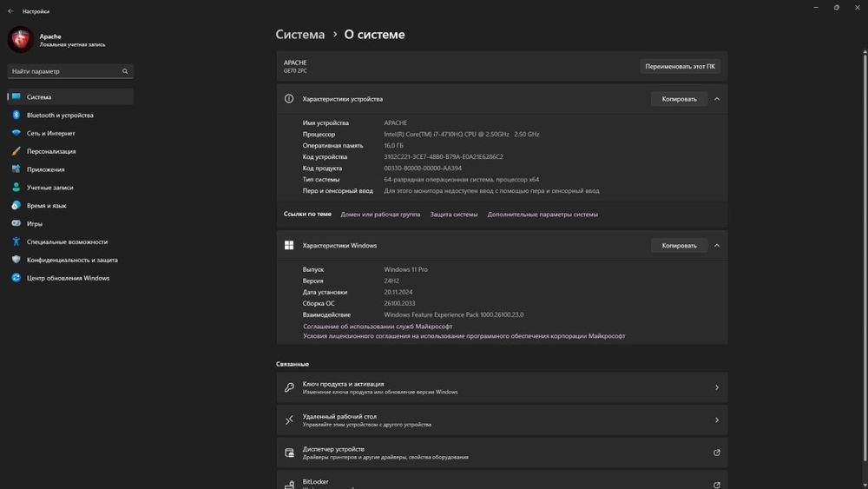This screenshot has height=489, width=868.
Task: Select Специальные возможности in sidebar
Action: (67, 241)
